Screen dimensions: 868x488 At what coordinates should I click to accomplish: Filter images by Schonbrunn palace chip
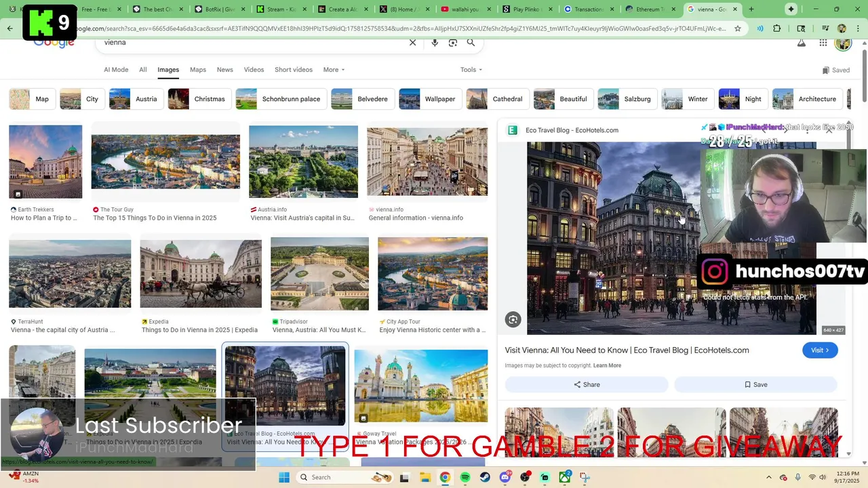[281, 99]
